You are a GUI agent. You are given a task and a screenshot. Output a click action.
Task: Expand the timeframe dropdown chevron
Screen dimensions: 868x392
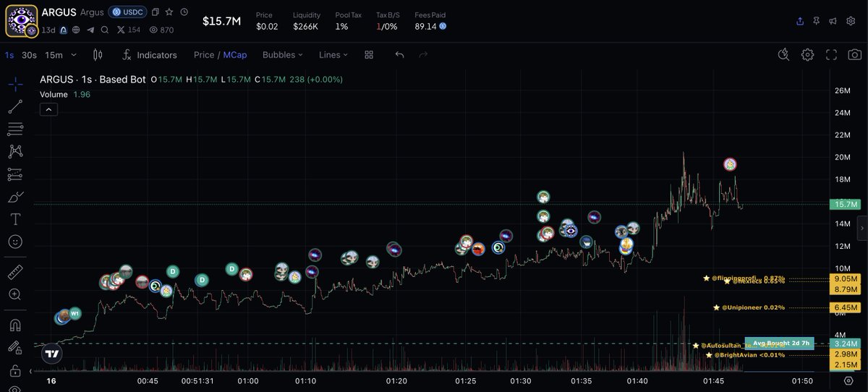coord(73,55)
